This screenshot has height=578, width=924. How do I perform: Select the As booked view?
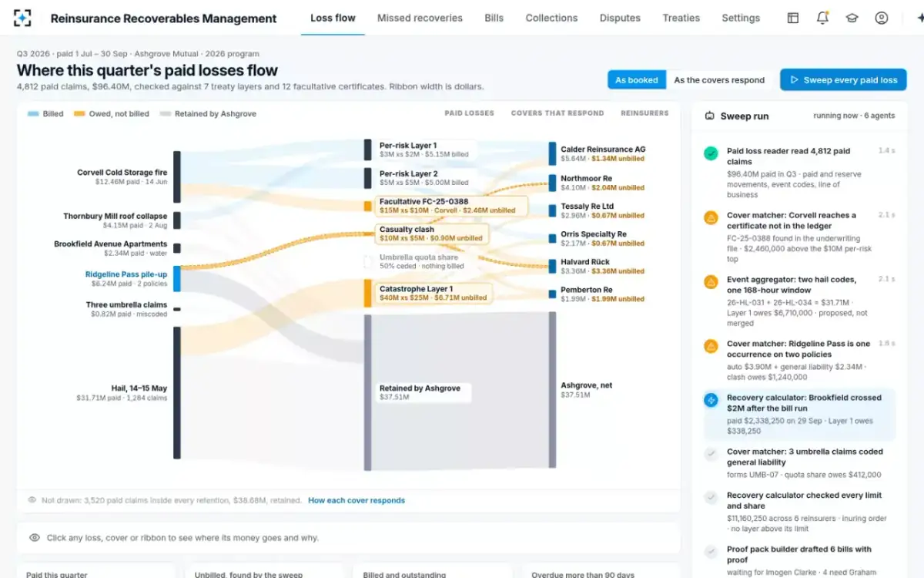tap(637, 79)
